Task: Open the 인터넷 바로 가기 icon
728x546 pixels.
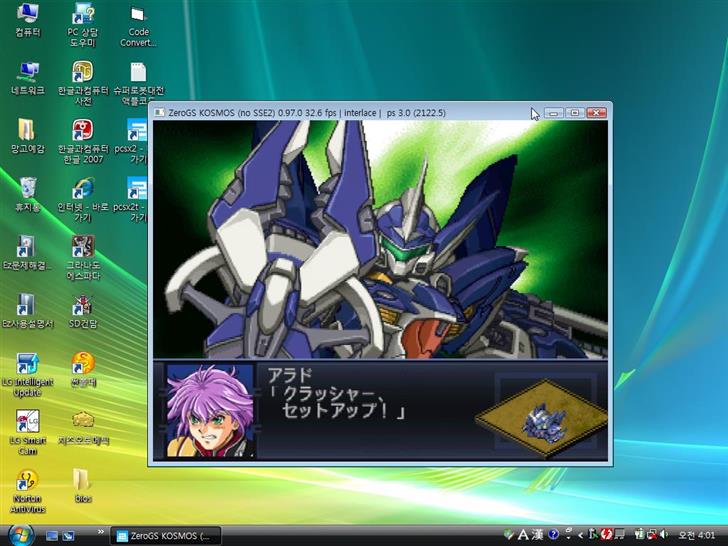Action: 83,200
